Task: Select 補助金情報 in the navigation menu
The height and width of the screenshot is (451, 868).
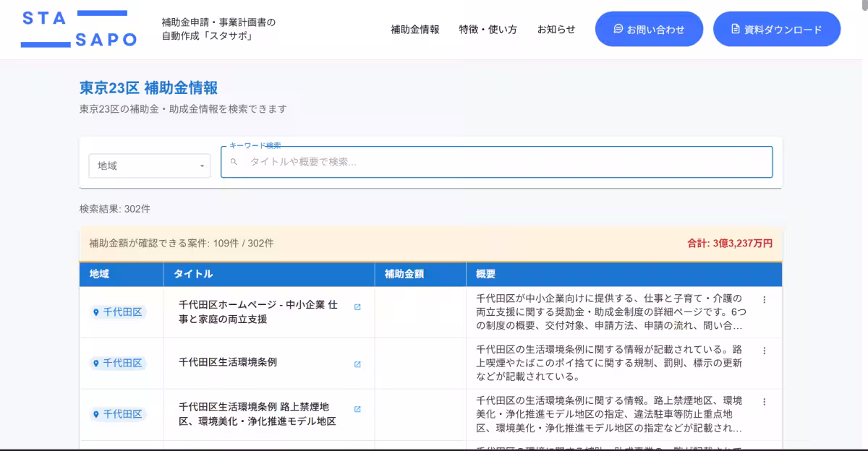Action: coord(414,30)
